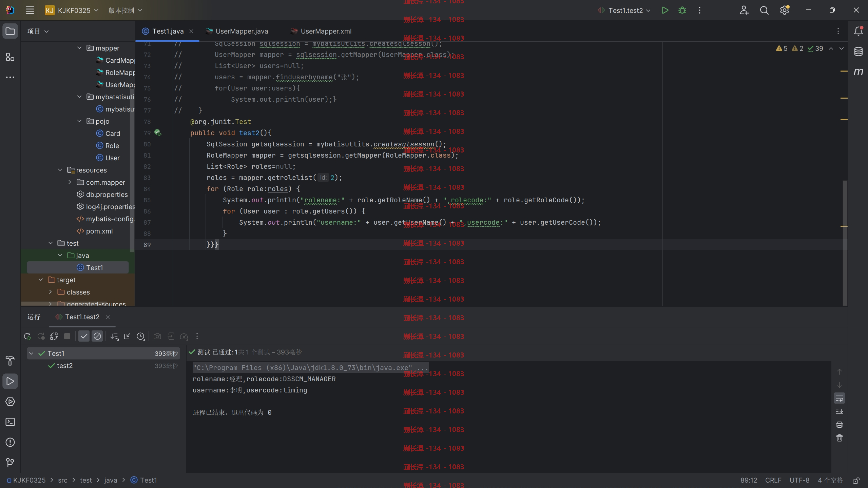
Task: Click the 89:12 caret position
Action: pyautogui.click(x=749, y=480)
